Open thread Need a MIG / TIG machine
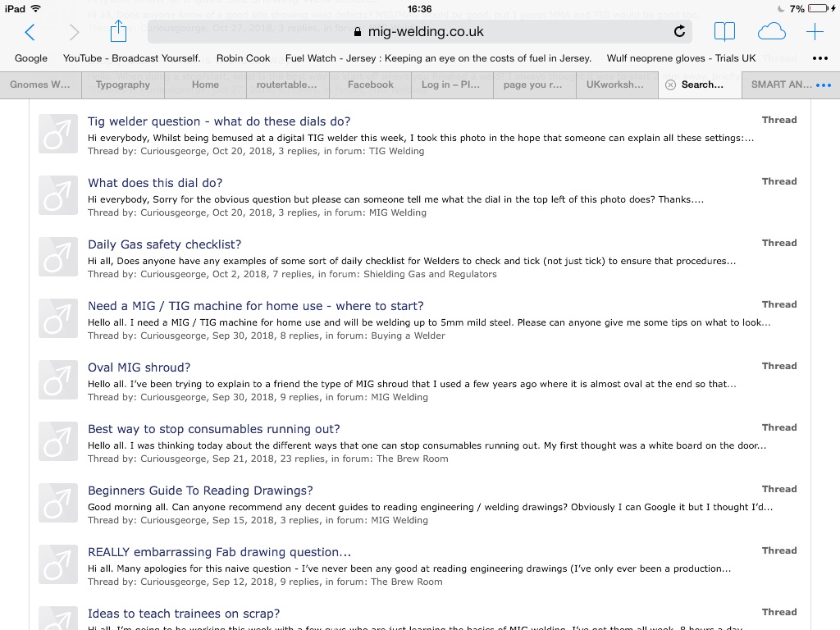 tap(256, 307)
